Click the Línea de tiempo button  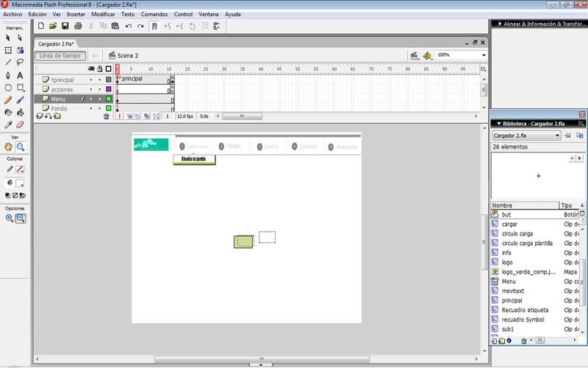click(x=60, y=55)
